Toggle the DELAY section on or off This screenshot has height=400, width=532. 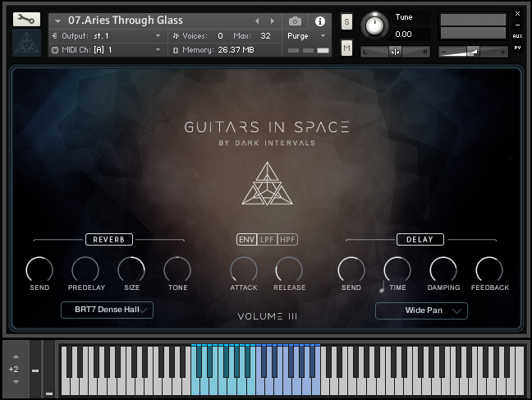420,239
